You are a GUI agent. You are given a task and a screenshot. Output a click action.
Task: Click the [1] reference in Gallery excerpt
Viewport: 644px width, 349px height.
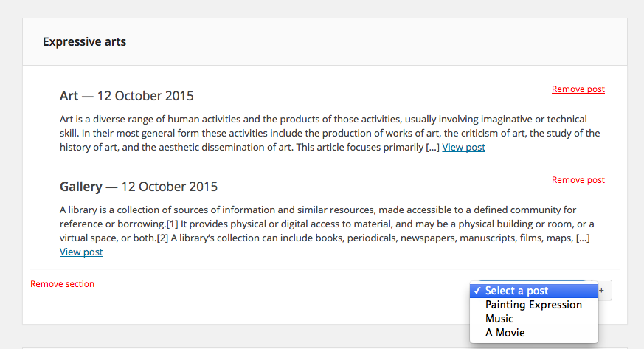[172, 224]
